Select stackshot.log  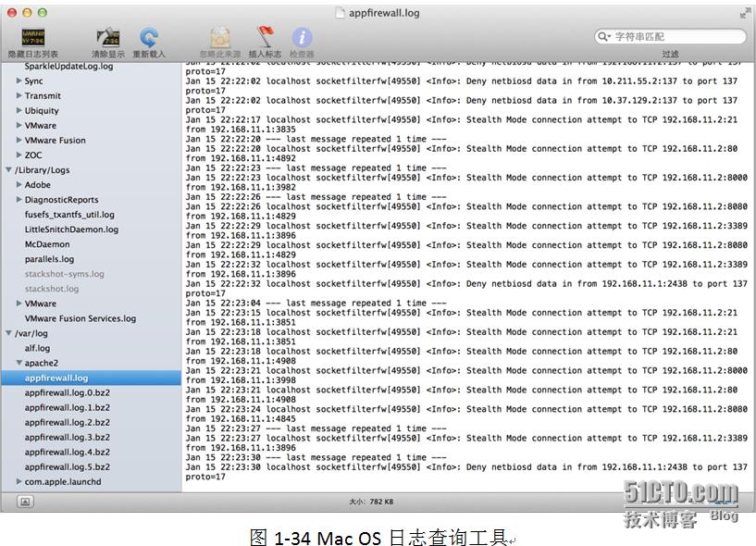point(52,289)
